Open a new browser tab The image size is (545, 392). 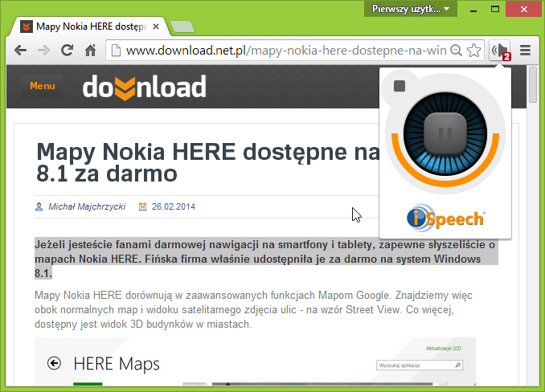pyautogui.click(x=182, y=27)
